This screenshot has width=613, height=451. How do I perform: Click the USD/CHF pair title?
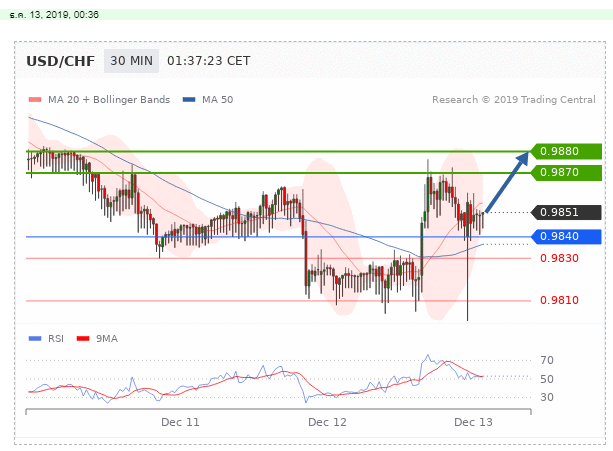61,61
